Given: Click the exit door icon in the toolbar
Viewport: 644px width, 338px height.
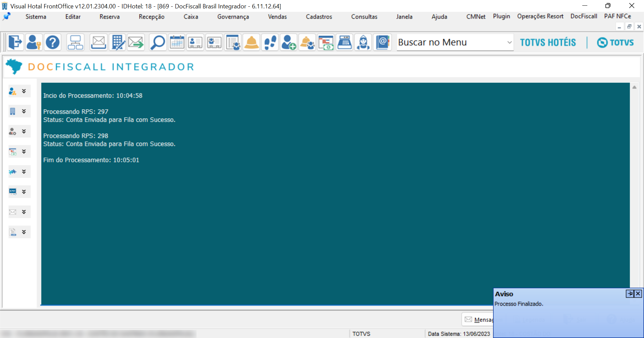Looking at the screenshot, I should coord(15,42).
